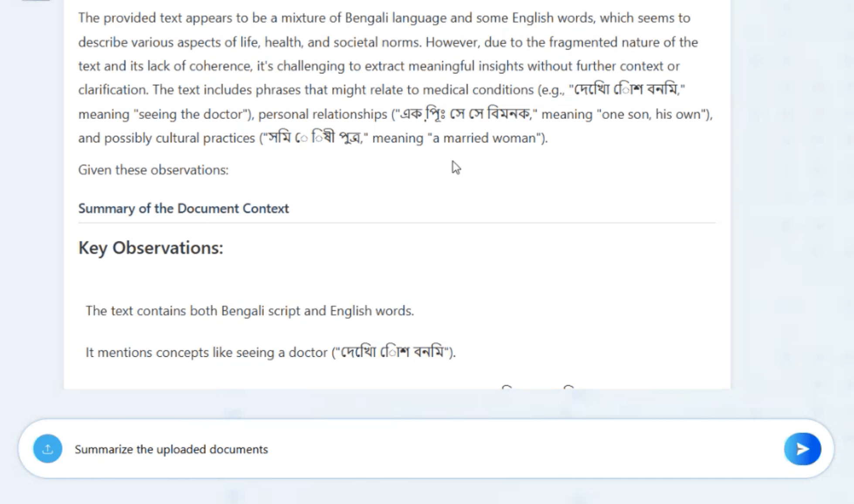Screen dimensions: 854x504
Task: Click the line about Bengali script and English words
Action: [x=250, y=311]
